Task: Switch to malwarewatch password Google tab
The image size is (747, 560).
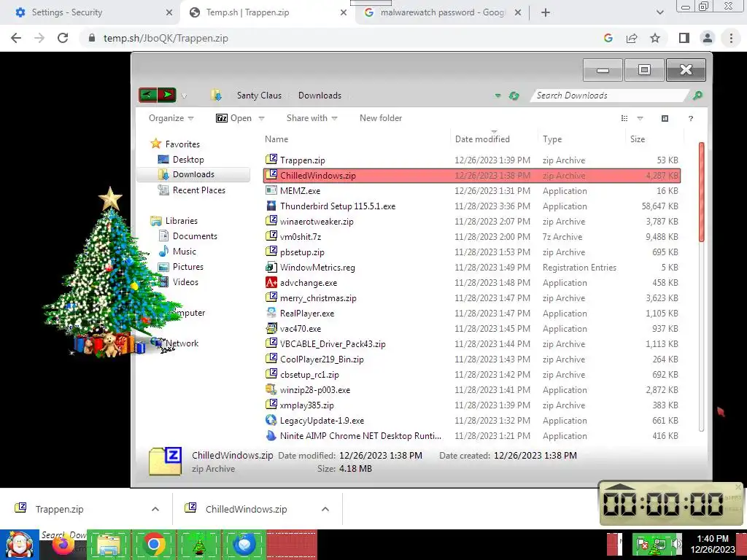Action: (442, 12)
